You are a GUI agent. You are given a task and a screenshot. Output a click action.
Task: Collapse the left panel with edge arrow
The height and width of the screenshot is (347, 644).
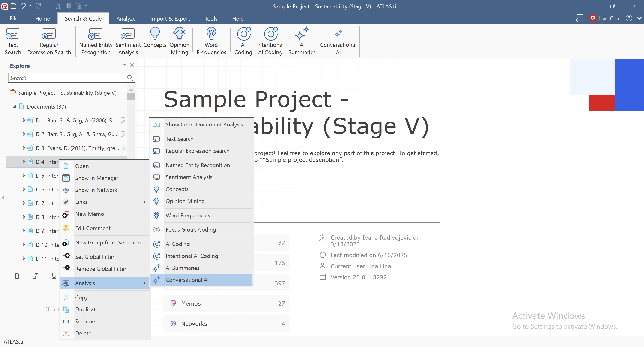tap(3, 197)
